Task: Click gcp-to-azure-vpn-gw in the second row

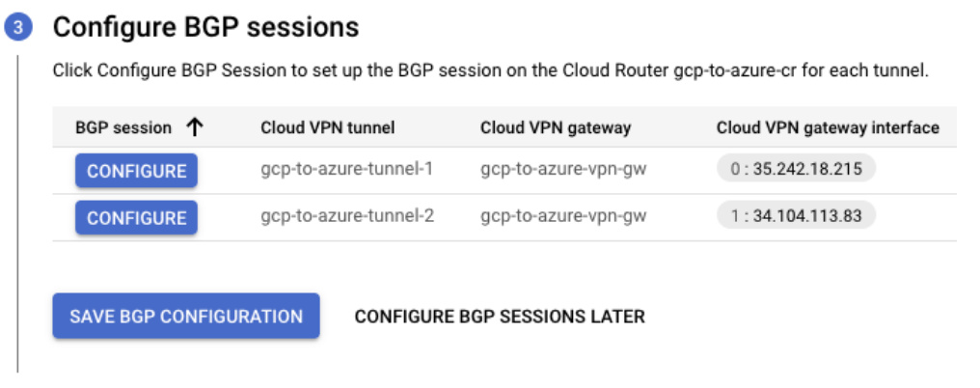Action: tap(563, 216)
